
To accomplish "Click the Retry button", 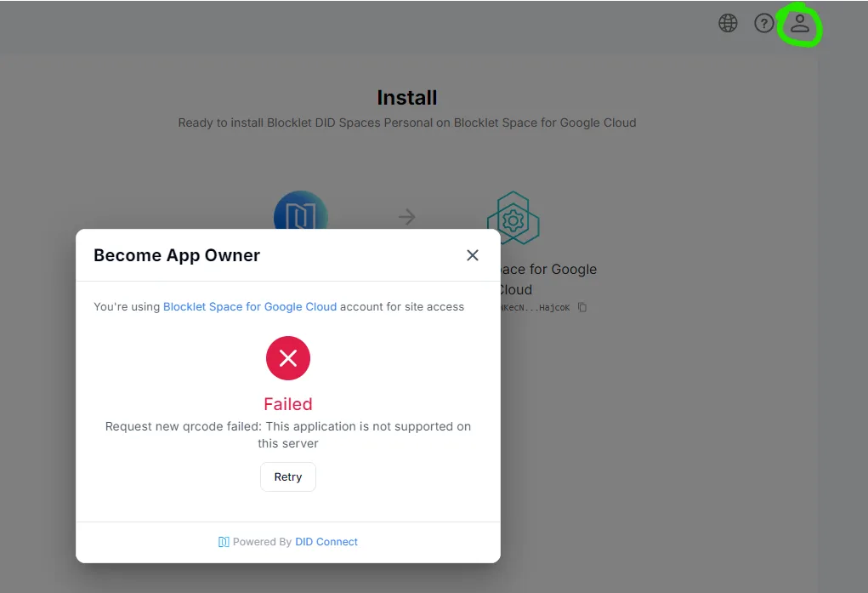I will pyautogui.click(x=288, y=476).
